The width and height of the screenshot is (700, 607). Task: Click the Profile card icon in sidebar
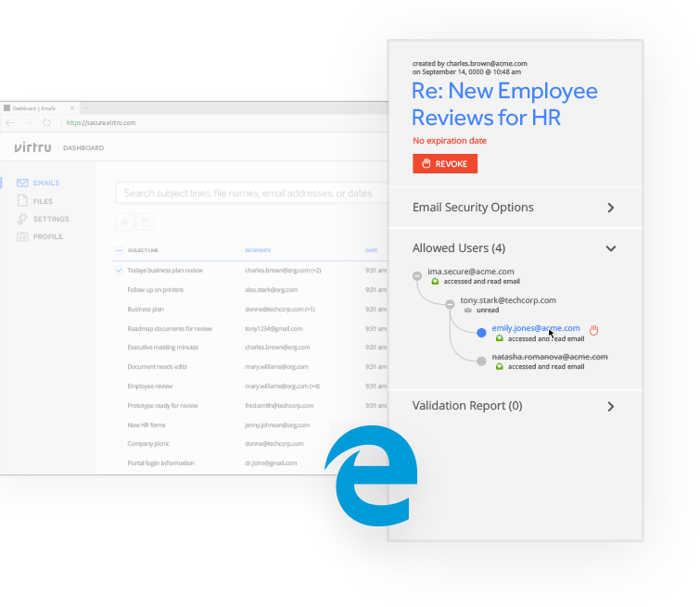[x=22, y=236]
